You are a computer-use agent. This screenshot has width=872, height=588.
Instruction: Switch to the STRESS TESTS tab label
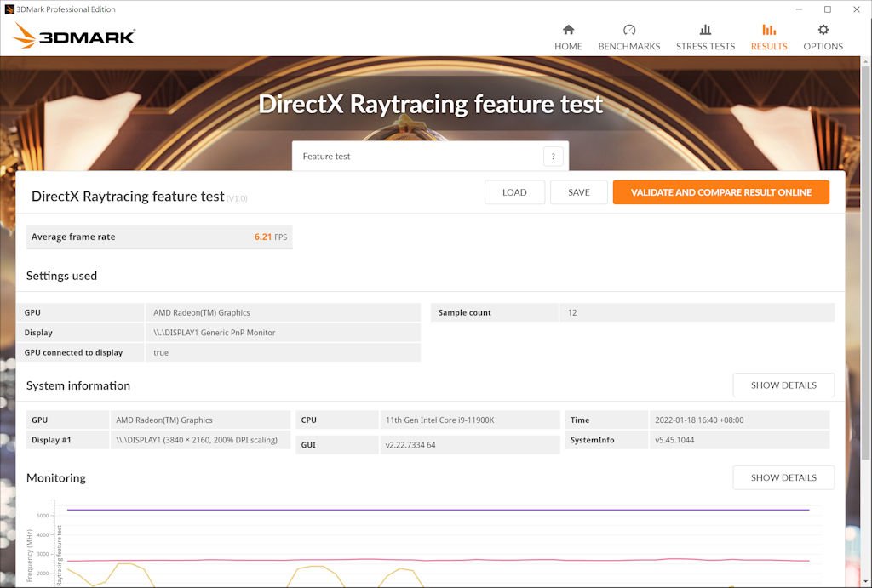click(x=705, y=47)
